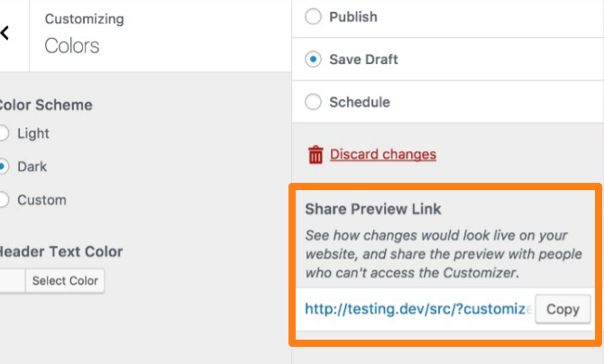Focus the testing.dev preview URL field

[x=418, y=309]
